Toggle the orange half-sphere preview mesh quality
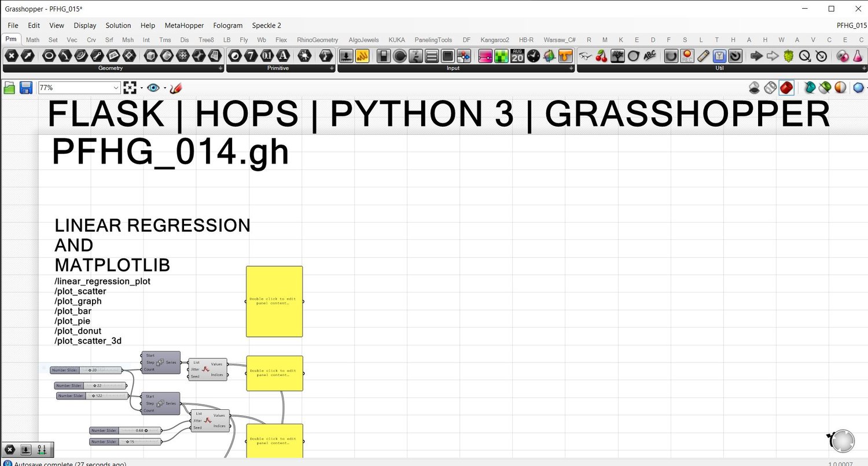Viewport: 868px width, 466px height. click(840, 88)
